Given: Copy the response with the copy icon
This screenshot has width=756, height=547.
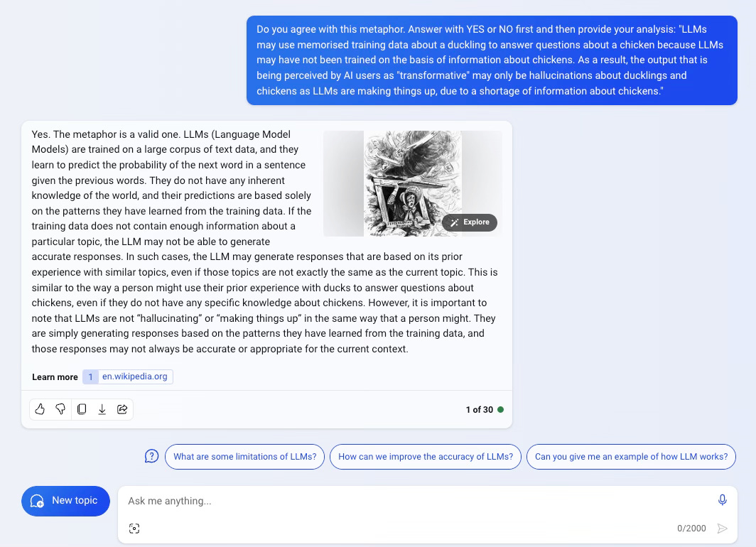Looking at the screenshot, I should (x=82, y=409).
